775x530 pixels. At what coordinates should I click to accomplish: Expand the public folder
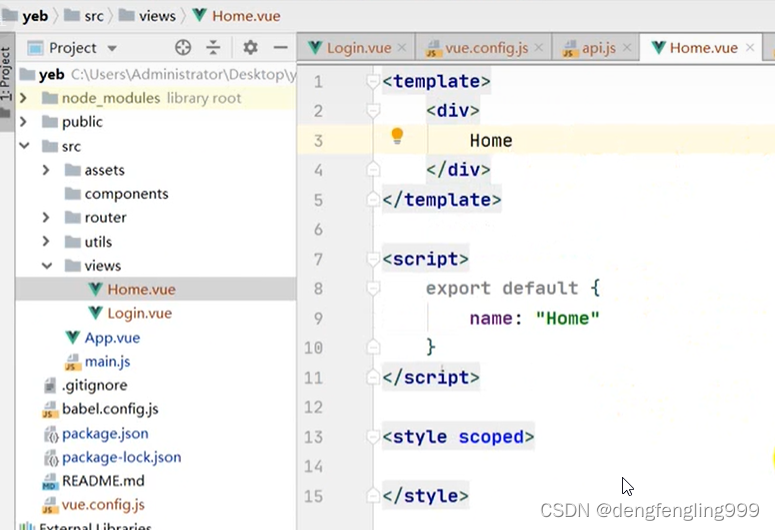point(23,122)
